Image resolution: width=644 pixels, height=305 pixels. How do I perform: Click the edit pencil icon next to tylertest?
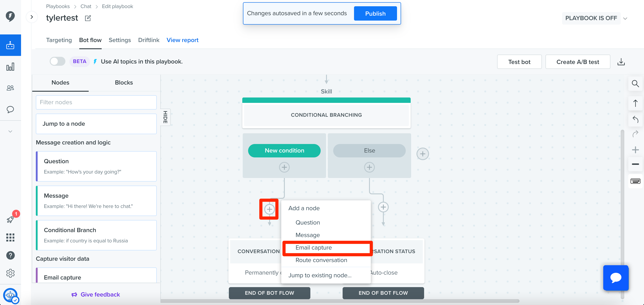point(88,18)
